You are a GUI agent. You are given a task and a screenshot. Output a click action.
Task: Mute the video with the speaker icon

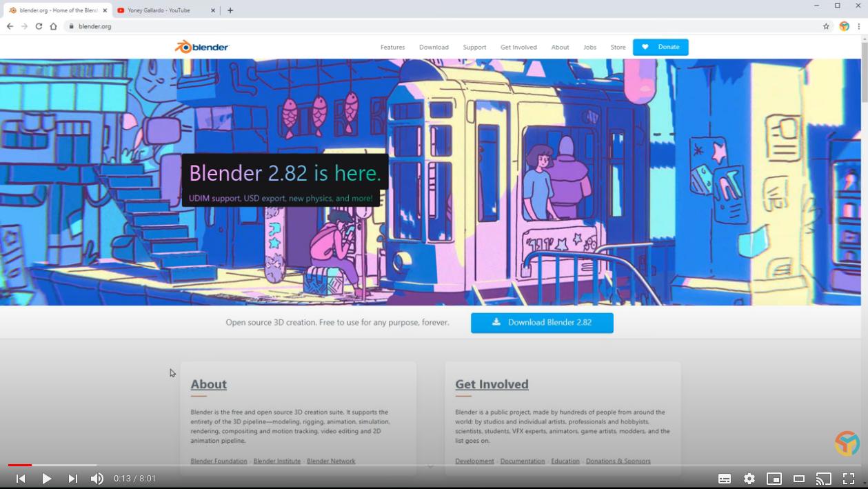coord(97,479)
